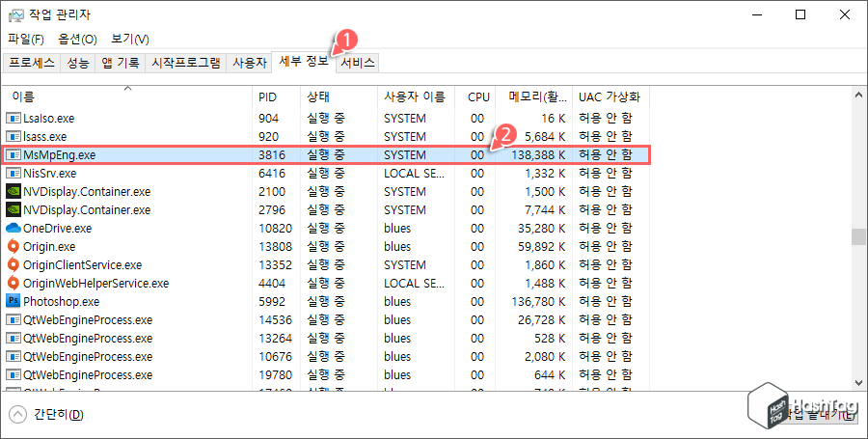Sort by the 이름 column header
Viewport: 868px width, 439px height.
(x=127, y=96)
